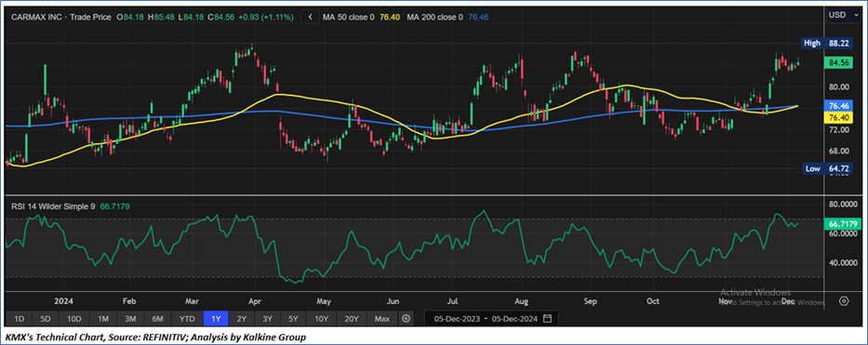Click the chart target icon bottom right
Viewport: 868px width, 345px height.
point(843,301)
